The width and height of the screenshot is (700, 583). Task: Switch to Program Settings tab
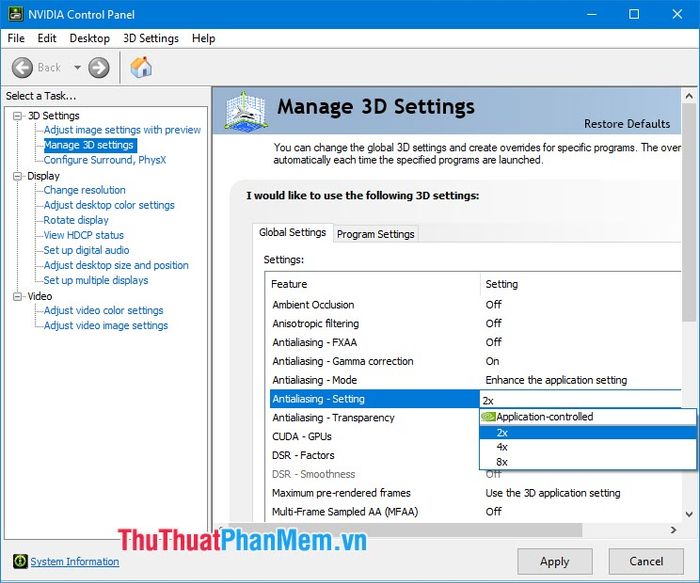pyautogui.click(x=375, y=234)
